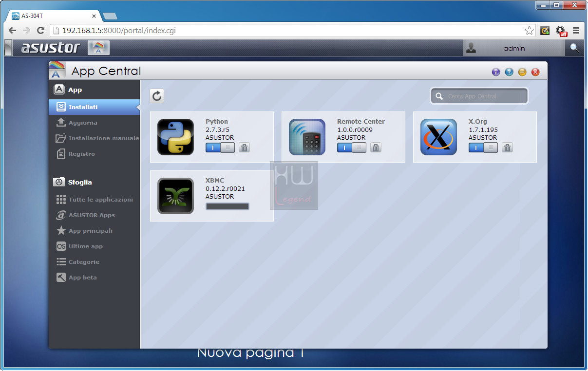
Task: Open the ADM search magnifier icon
Action: pos(575,48)
